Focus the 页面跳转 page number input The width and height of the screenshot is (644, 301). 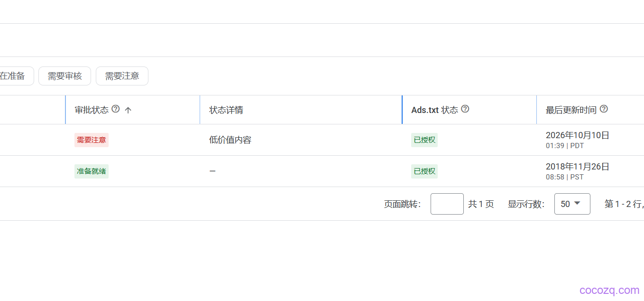447,204
